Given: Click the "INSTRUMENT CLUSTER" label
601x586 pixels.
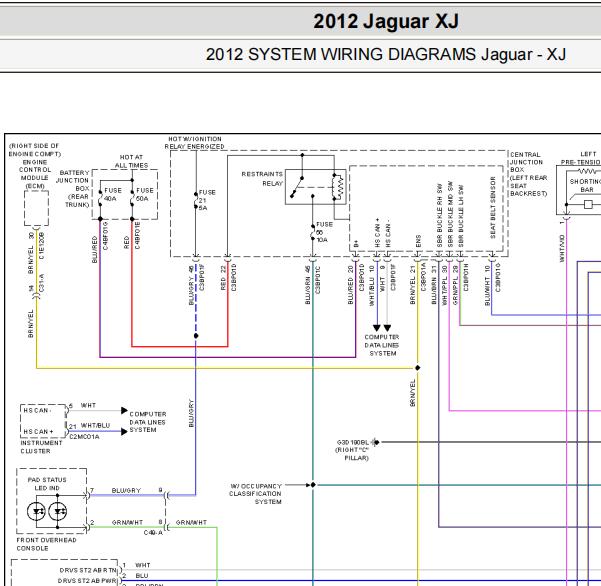Looking at the screenshot, I should (x=41, y=447).
